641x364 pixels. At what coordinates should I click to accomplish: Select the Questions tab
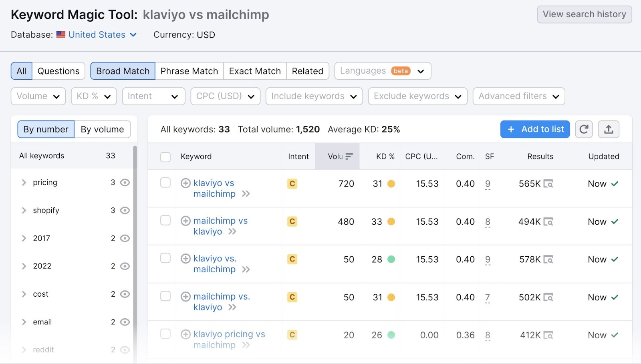point(58,71)
